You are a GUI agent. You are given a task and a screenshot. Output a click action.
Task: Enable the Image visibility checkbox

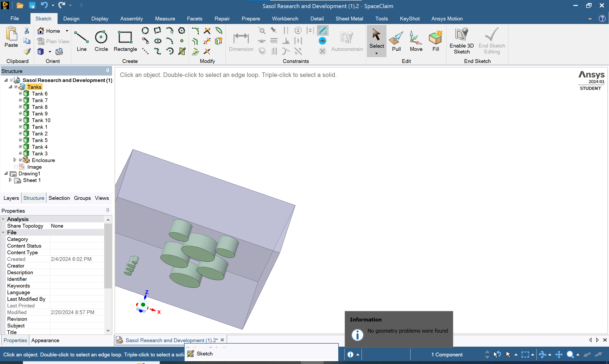tap(16, 167)
